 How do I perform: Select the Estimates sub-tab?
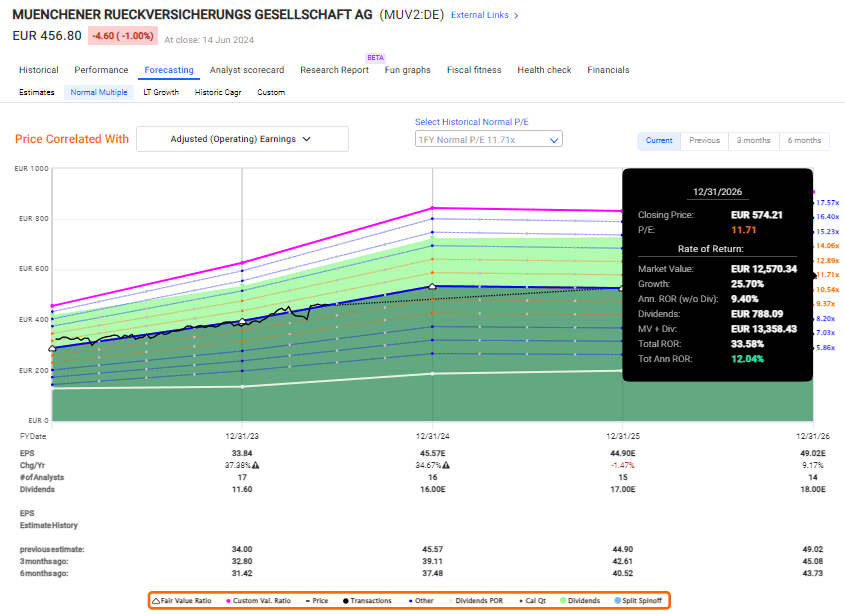[36, 91]
